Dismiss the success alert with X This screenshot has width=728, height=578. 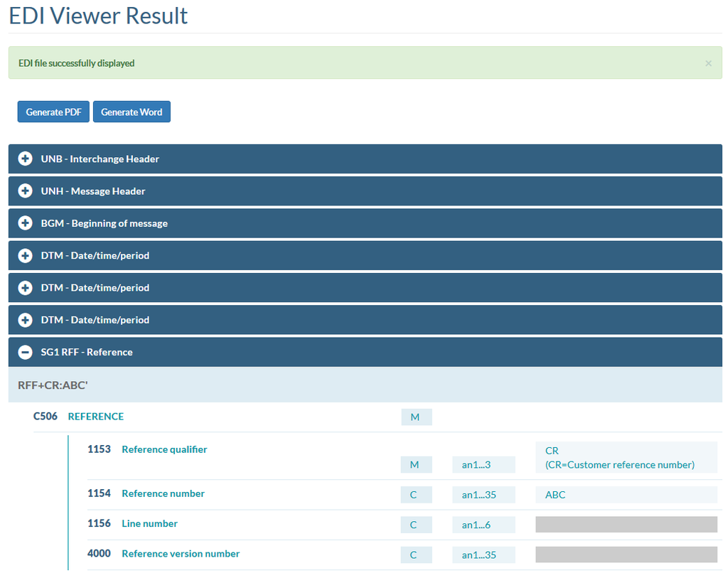(x=708, y=63)
